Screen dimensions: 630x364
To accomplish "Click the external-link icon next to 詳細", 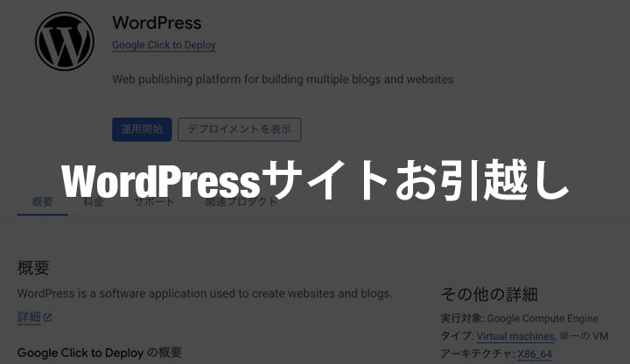I will [x=47, y=318].
